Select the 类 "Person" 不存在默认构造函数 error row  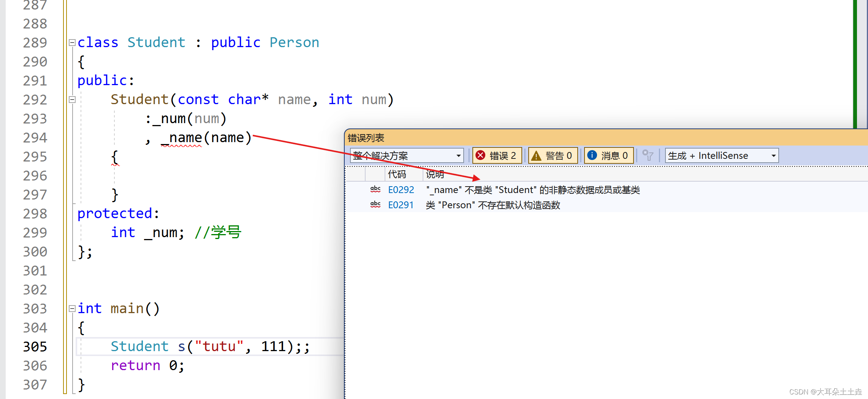point(607,205)
